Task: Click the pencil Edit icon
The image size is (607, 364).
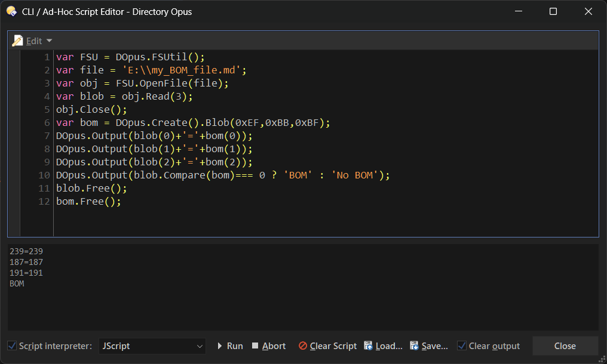Action: point(17,41)
